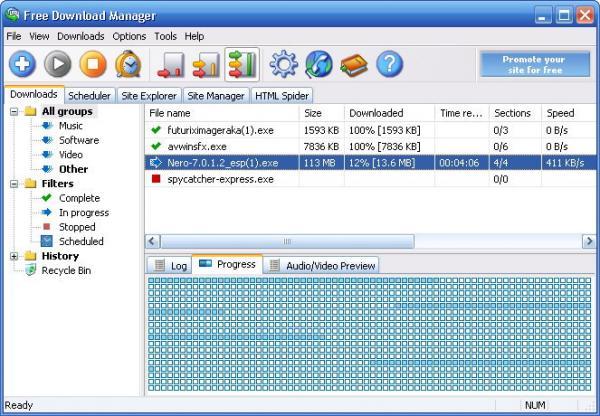Switch to the Site Explorer tab
The width and height of the screenshot is (600, 416).
click(149, 95)
